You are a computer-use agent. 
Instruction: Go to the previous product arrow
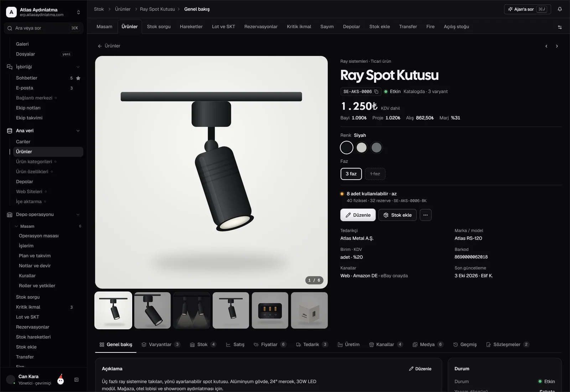(x=546, y=46)
